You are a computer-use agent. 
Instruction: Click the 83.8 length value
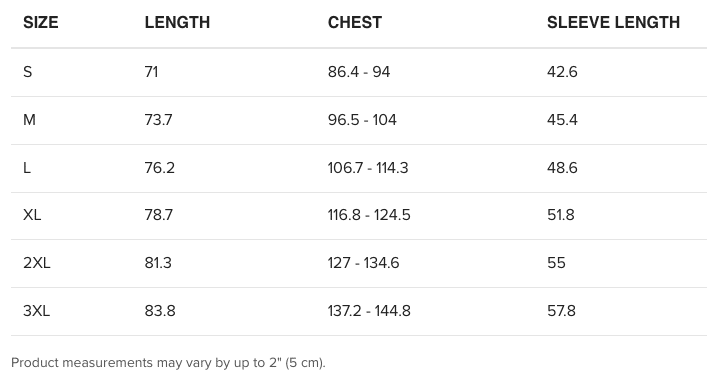tap(160, 311)
